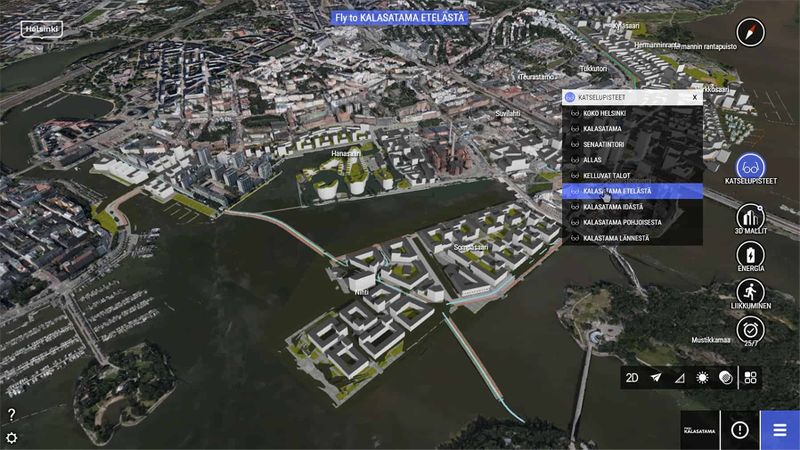
Task: Click the exclamation mark info button
Action: click(x=740, y=430)
